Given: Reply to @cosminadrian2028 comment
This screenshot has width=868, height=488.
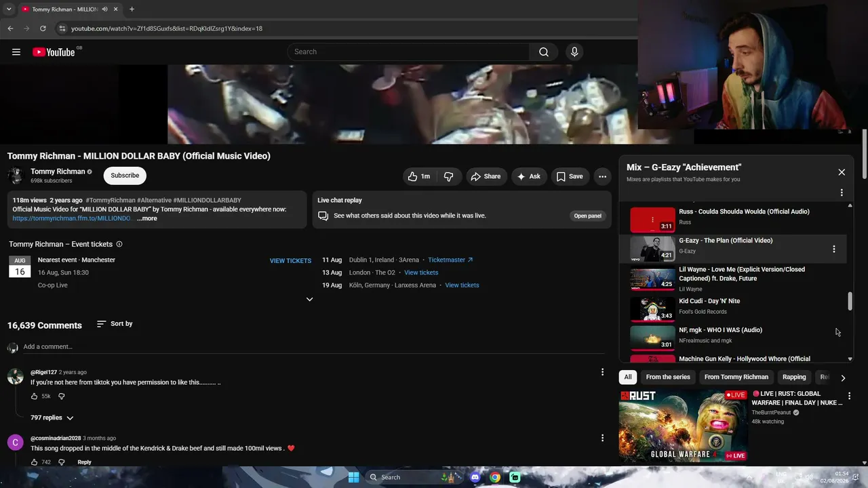Looking at the screenshot, I should point(84,462).
